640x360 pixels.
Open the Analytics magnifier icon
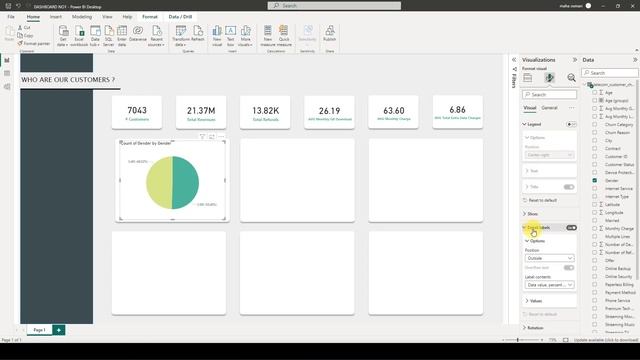tap(571, 78)
